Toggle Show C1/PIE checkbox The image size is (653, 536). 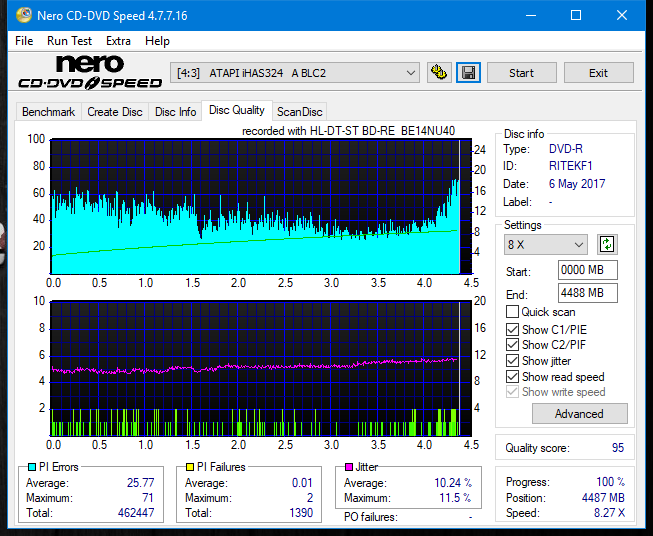(512, 329)
